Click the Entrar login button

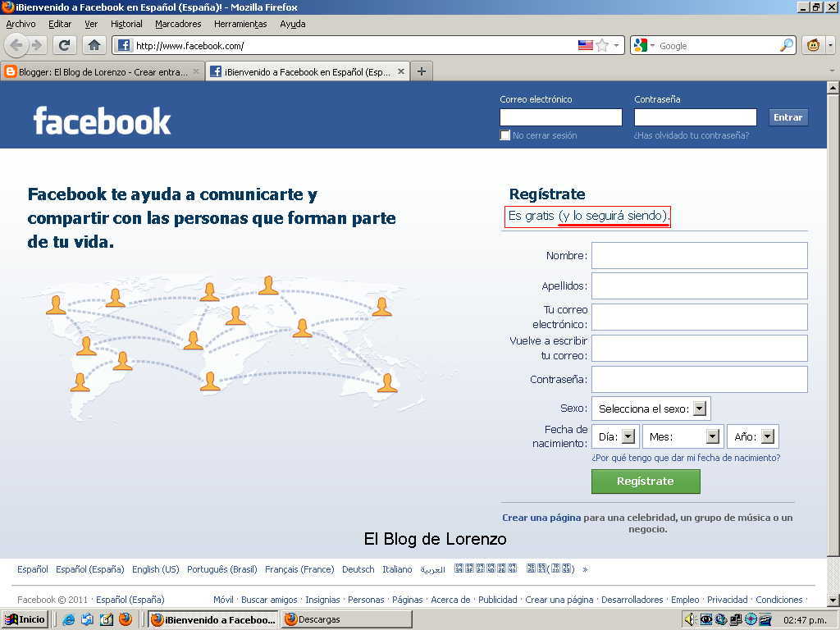click(788, 117)
